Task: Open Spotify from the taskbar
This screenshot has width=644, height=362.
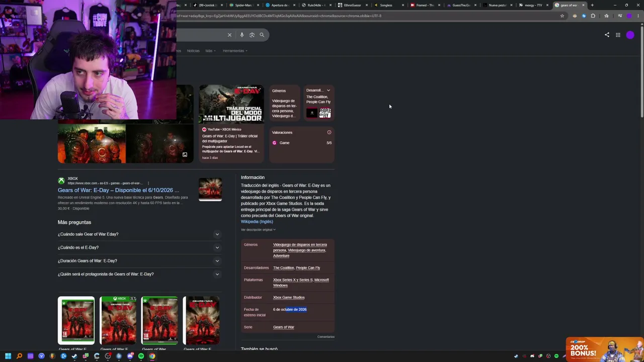Action: point(141,356)
